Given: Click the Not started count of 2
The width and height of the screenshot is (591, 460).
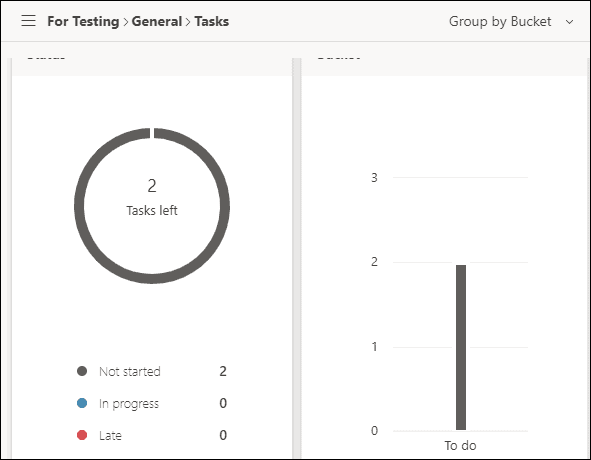Looking at the screenshot, I should click(223, 371).
